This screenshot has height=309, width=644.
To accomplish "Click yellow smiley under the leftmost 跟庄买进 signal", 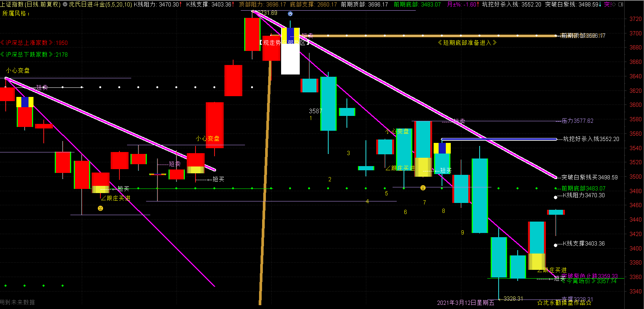I will tap(100, 208).
